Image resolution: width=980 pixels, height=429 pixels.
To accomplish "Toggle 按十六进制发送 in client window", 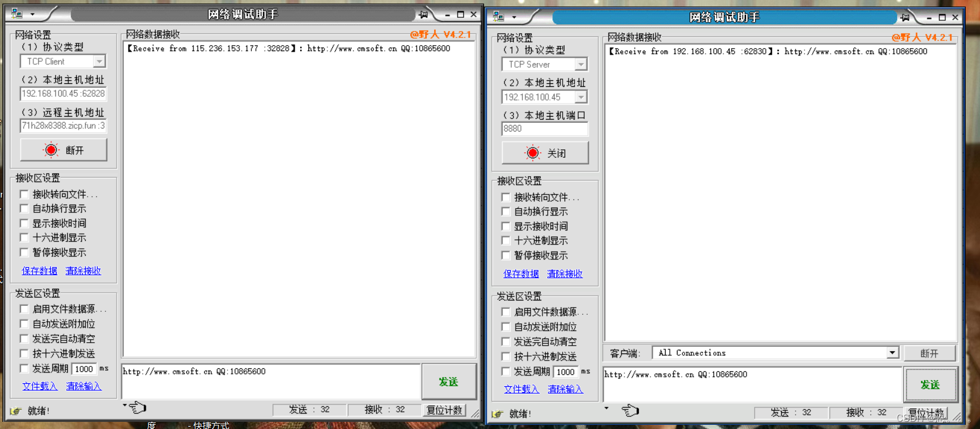I will point(24,353).
